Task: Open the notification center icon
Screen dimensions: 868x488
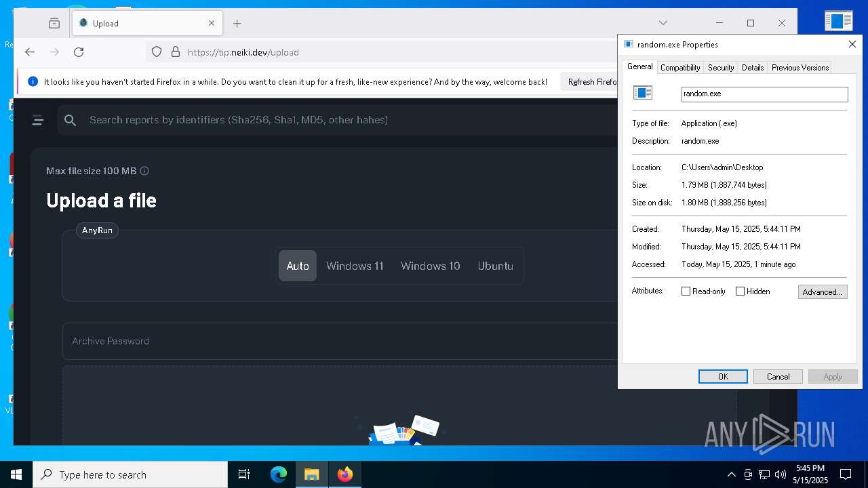Action: (846, 474)
